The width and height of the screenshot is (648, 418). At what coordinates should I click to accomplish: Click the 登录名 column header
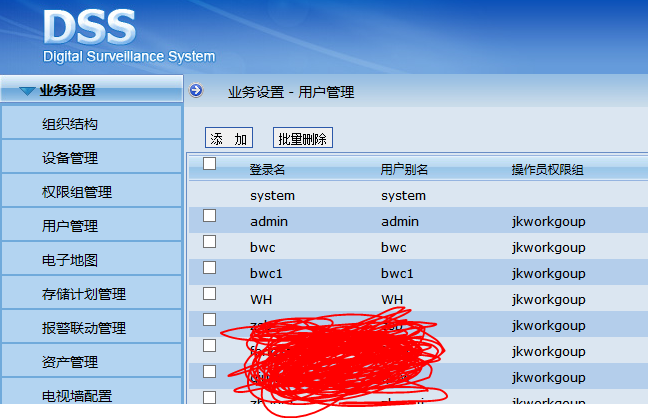[268, 170]
